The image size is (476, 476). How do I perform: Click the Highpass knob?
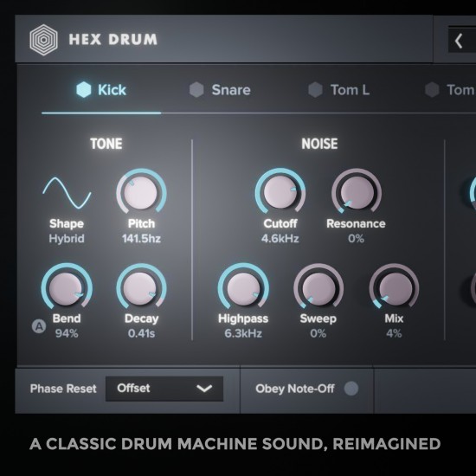243,288
